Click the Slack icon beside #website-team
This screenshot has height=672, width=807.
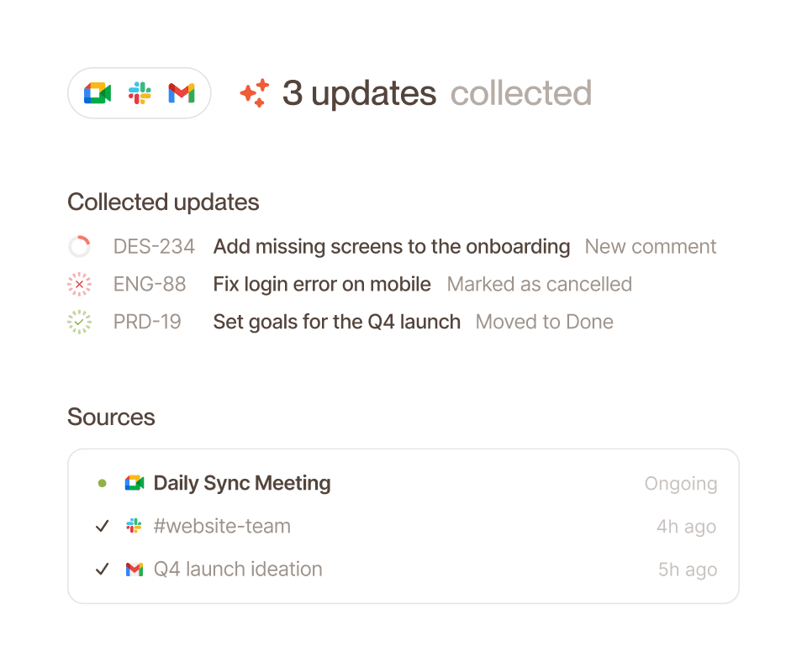coord(134,526)
